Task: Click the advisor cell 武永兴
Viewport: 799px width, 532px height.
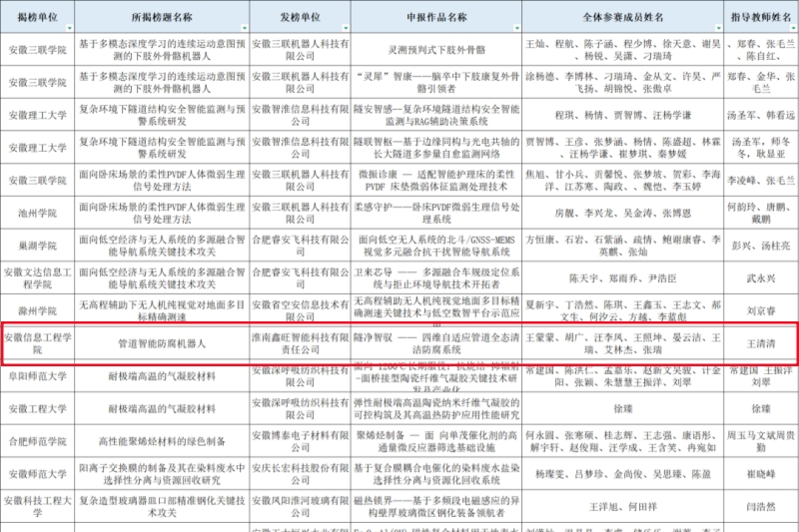Action: tap(761, 277)
